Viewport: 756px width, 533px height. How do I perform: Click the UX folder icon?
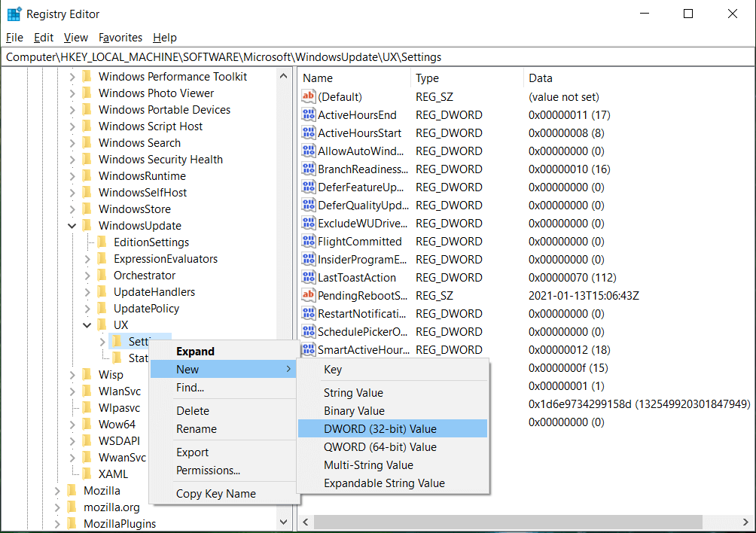[102, 324]
